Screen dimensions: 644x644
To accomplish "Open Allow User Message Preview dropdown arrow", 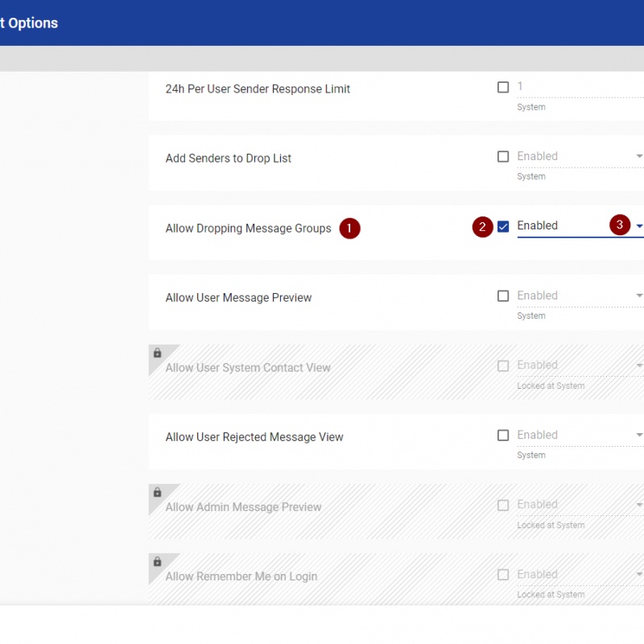I will point(639,295).
